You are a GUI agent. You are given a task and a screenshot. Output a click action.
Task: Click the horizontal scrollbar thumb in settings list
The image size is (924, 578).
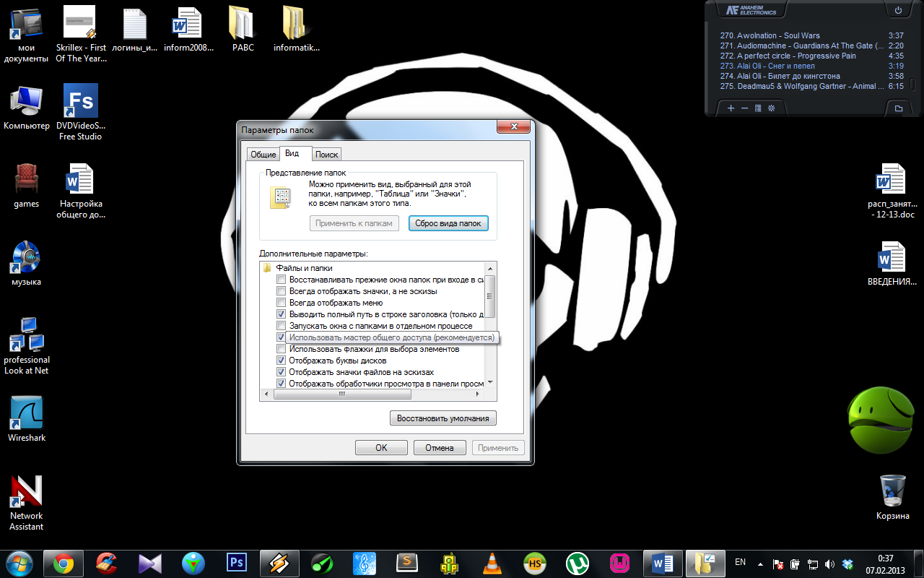pyautogui.click(x=341, y=394)
